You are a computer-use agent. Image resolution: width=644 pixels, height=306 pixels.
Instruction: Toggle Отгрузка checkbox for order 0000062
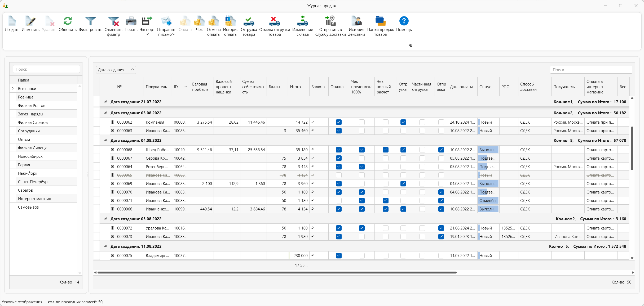(x=403, y=122)
